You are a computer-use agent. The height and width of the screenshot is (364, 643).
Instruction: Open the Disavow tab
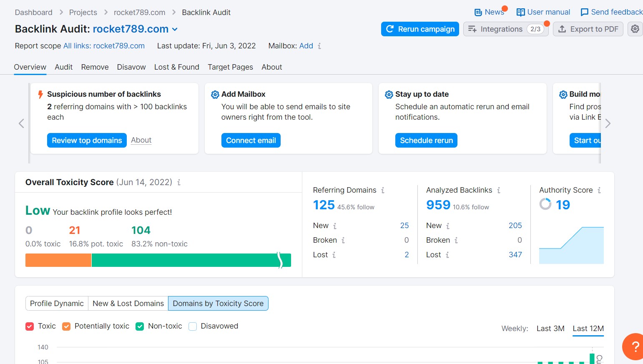131,67
